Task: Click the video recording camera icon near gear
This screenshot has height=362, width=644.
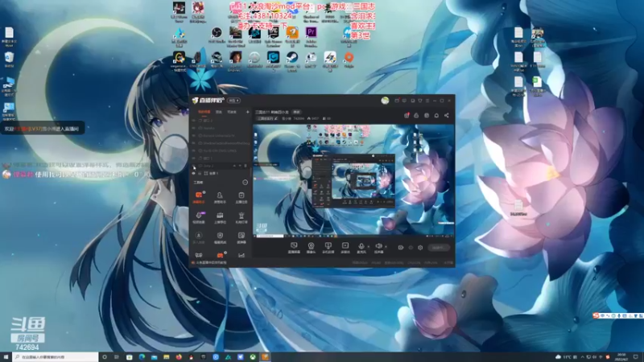Action: [400, 248]
